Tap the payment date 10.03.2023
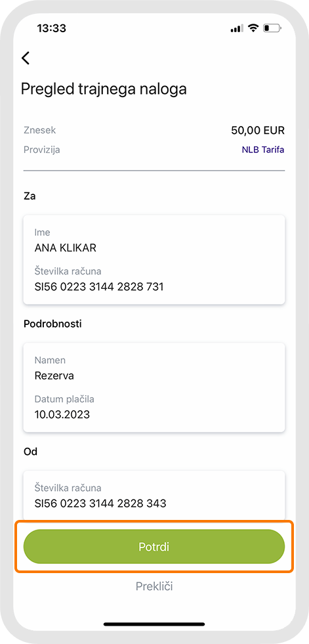The height and width of the screenshot is (644, 309). tap(62, 414)
